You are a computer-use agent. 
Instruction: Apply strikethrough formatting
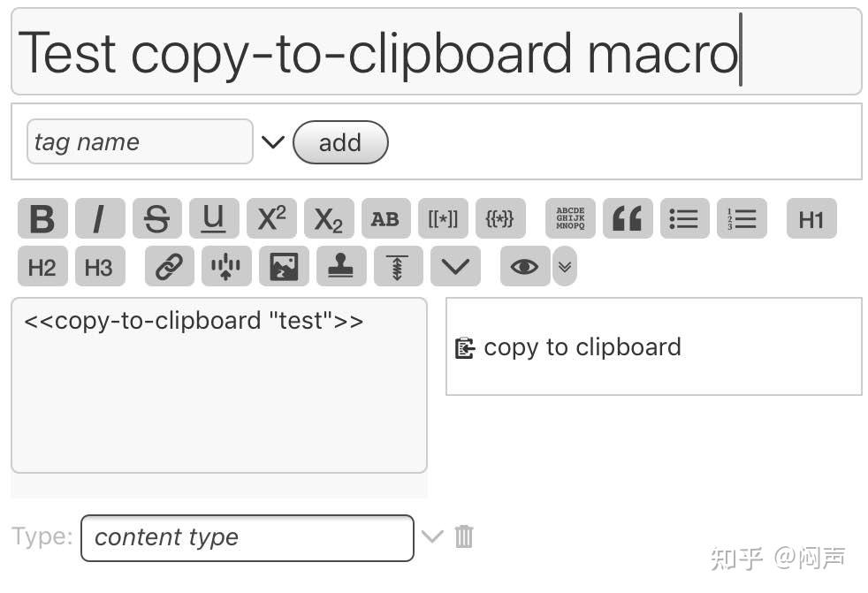156,219
